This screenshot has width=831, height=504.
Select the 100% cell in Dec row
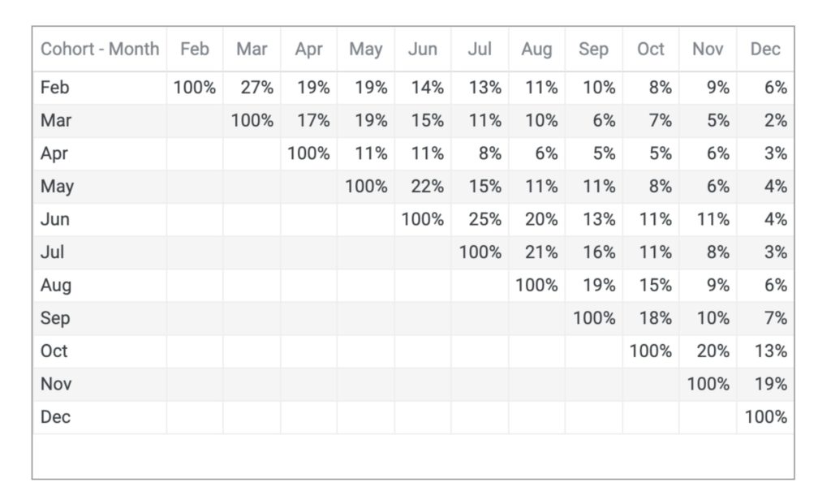(x=765, y=417)
